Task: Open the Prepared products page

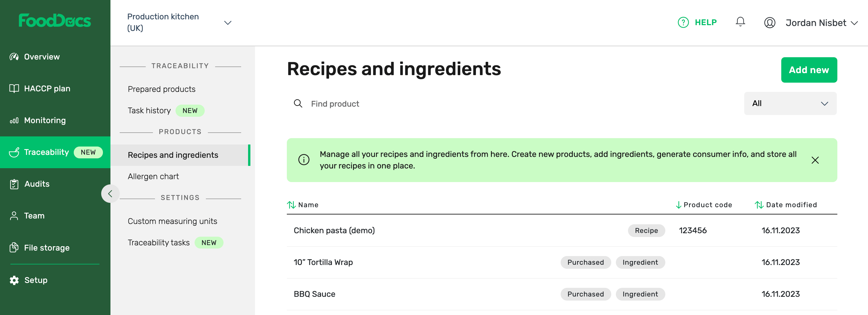Action: (161, 89)
